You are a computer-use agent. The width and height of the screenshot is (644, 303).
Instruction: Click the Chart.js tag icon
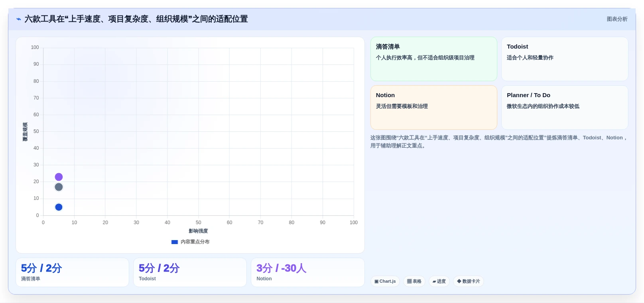(376, 281)
